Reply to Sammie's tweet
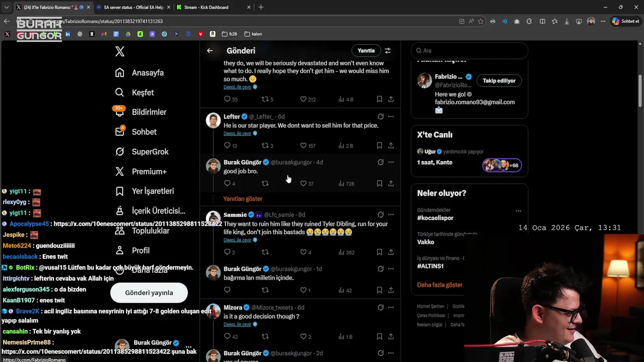 tap(229, 252)
